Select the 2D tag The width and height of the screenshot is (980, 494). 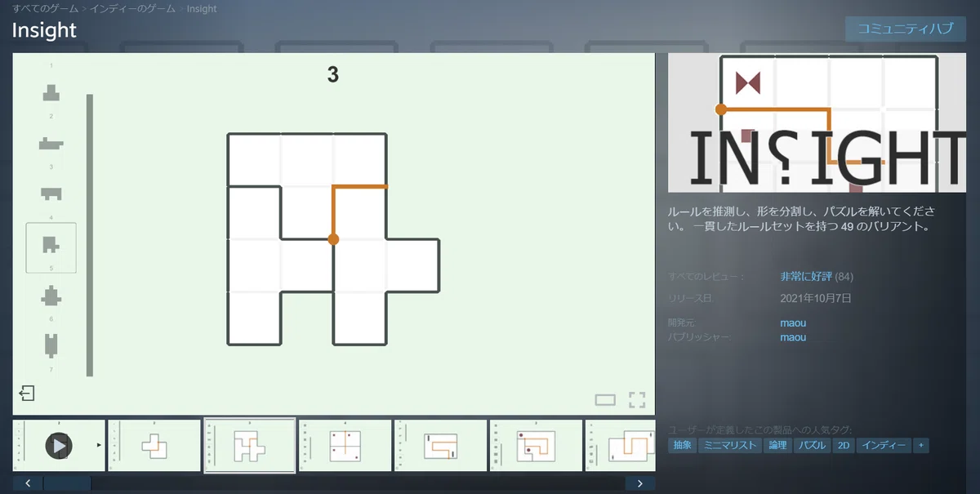[844, 446]
